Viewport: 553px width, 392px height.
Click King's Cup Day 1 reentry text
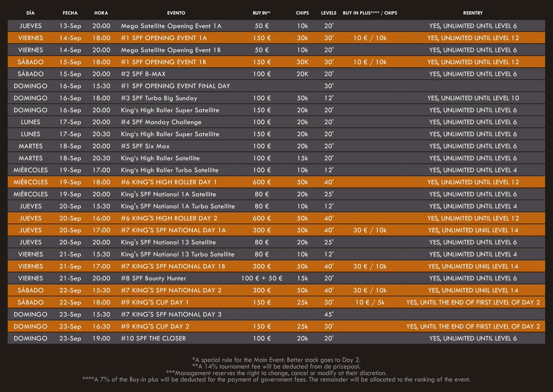point(473,302)
